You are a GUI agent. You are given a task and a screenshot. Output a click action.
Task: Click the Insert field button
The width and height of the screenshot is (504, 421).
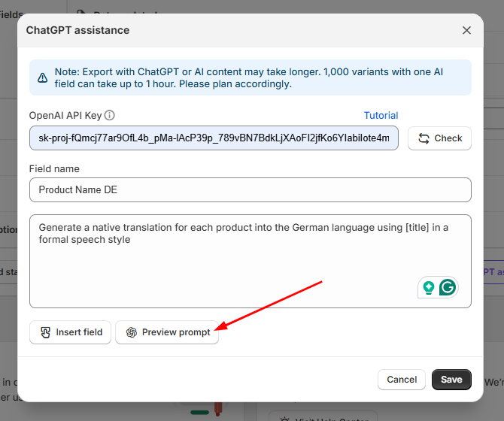tap(71, 332)
